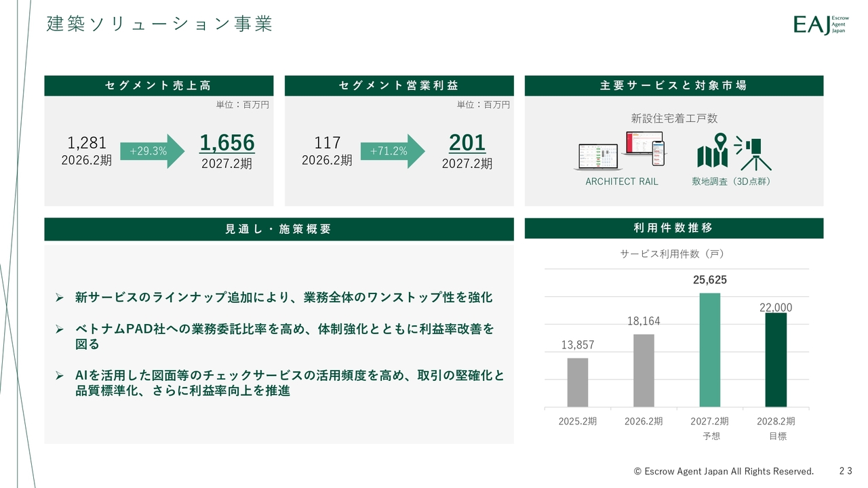This screenshot has height=488, width=868.
Task: Click the 2026.2期 bar showing 18,164
Action: [x=644, y=371]
